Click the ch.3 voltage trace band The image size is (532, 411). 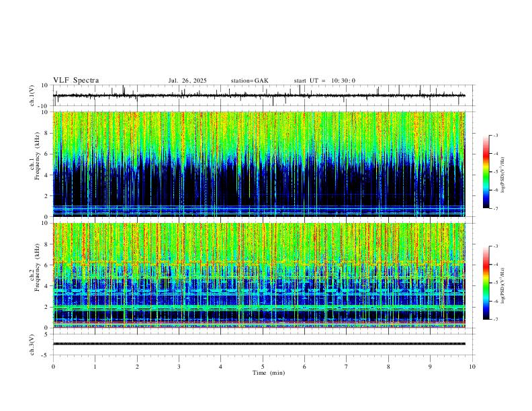[x=259, y=344]
